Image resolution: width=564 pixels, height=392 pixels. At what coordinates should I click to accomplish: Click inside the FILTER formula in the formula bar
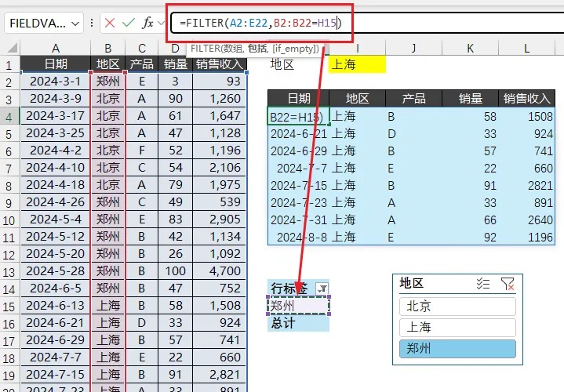[x=260, y=24]
